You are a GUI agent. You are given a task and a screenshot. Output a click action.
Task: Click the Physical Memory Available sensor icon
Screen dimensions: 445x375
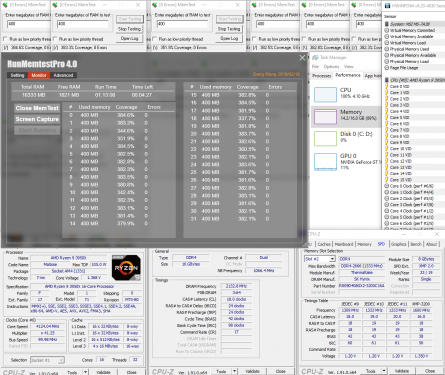click(x=387, y=55)
